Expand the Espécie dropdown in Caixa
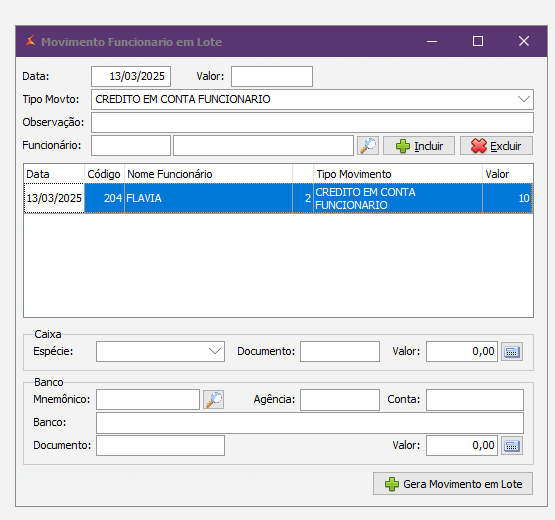Viewport: 555px width, 520px height. [215, 351]
